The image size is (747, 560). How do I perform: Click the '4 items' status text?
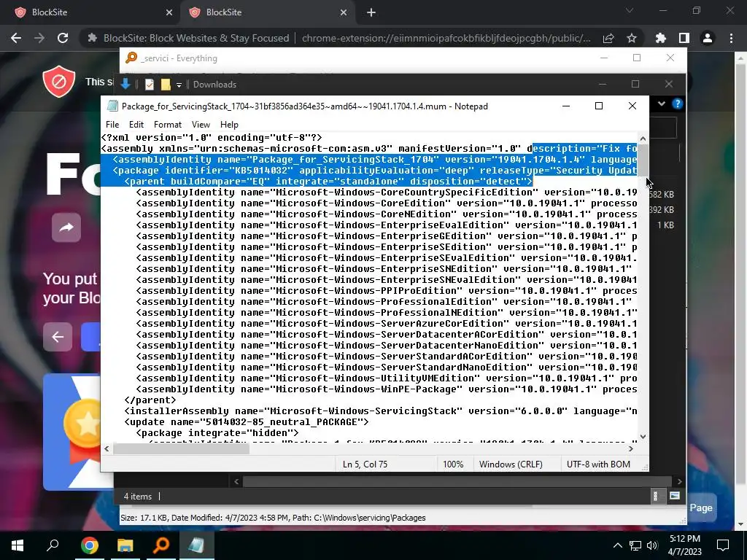point(138,496)
